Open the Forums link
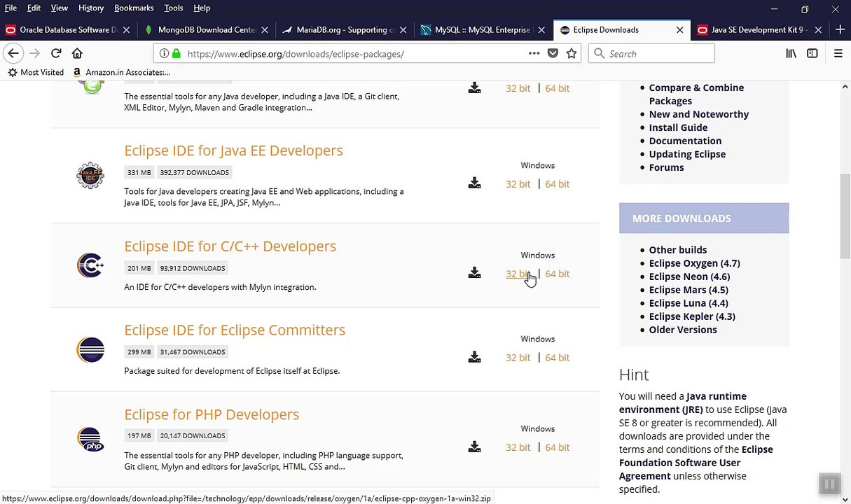This screenshot has width=851, height=504. [x=666, y=167]
